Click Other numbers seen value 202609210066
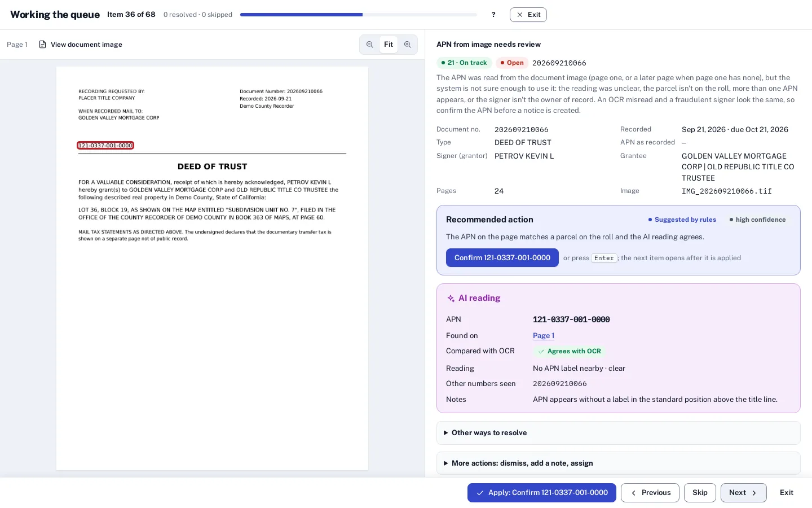Screen dimensions: 812x508 pyautogui.click(x=560, y=384)
